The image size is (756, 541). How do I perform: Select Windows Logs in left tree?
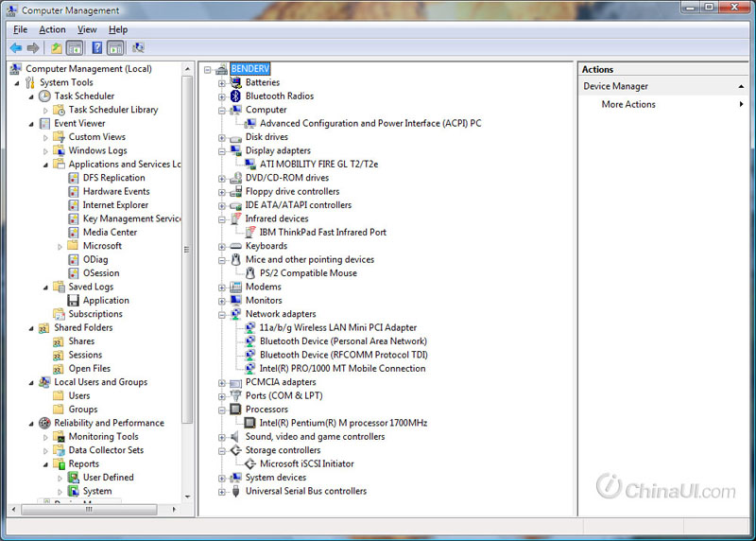click(98, 150)
